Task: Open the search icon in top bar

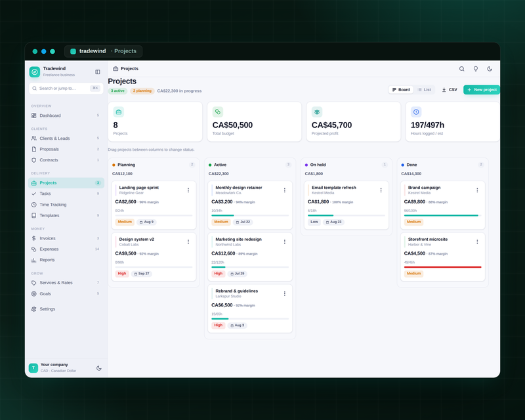Action: pyautogui.click(x=461, y=69)
